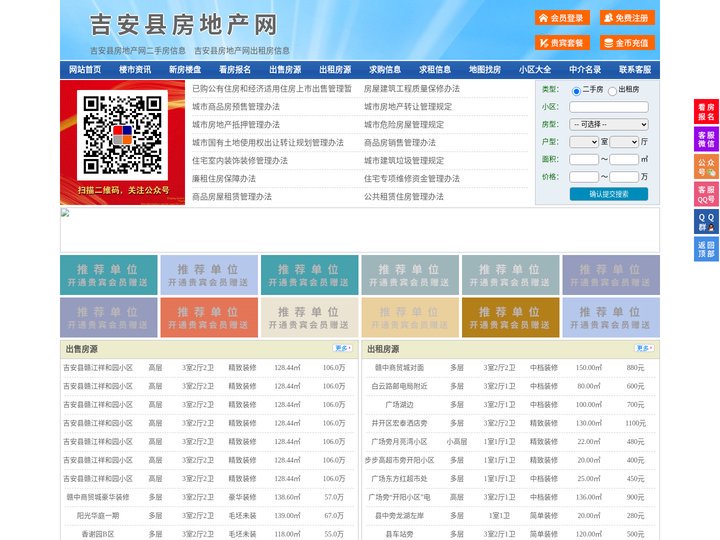The height and width of the screenshot is (540, 720).
Task: Select the 二手房 radio option
Action: tap(576, 91)
